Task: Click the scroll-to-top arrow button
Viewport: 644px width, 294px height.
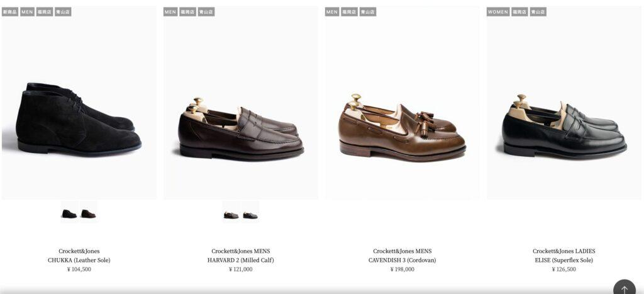Action: pos(625,287)
